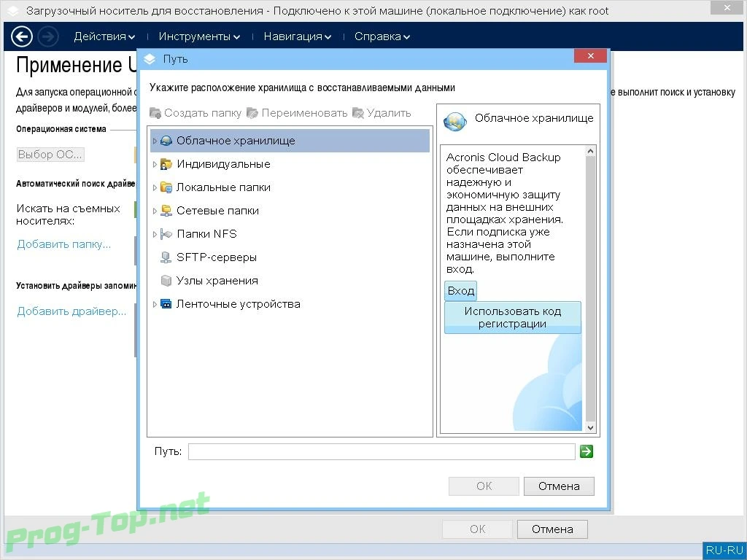
Task: Click the forward navigation arrow icon
Action: point(47,36)
